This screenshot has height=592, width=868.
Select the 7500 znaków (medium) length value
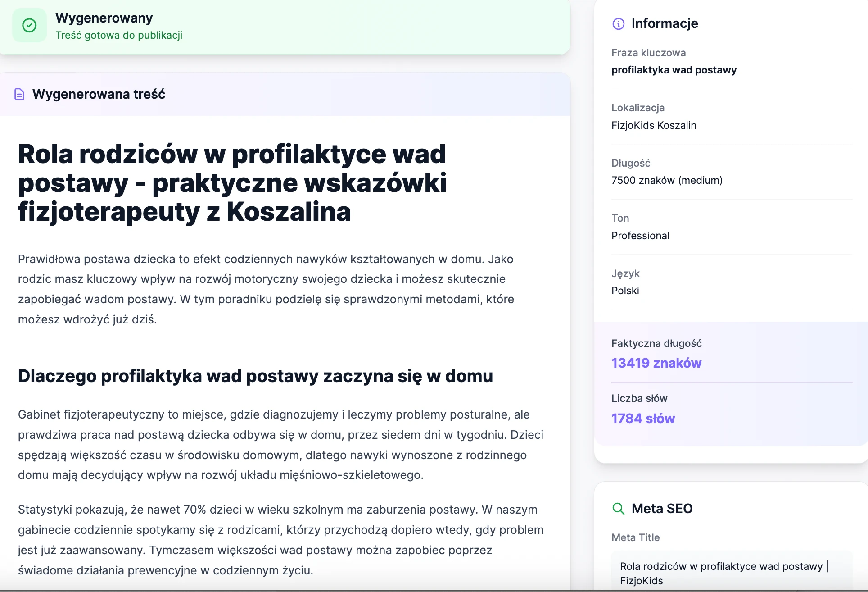point(667,180)
